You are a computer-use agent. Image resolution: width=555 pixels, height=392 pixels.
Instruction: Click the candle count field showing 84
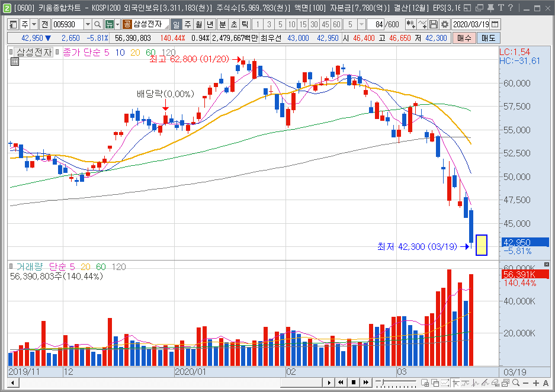376,24
